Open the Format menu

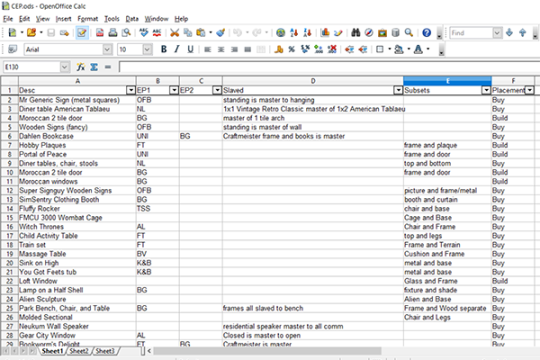pos(87,19)
